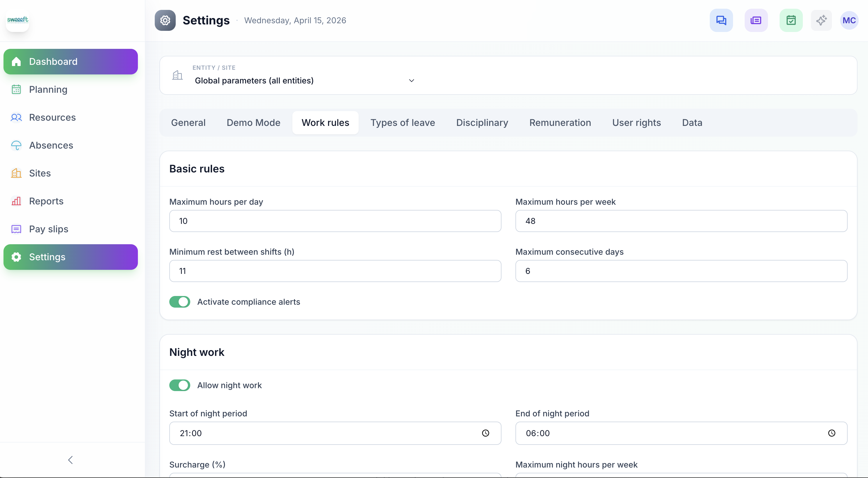This screenshot has width=868, height=478.
Task: Click the purple news feed icon
Action: click(x=756, y=21)
